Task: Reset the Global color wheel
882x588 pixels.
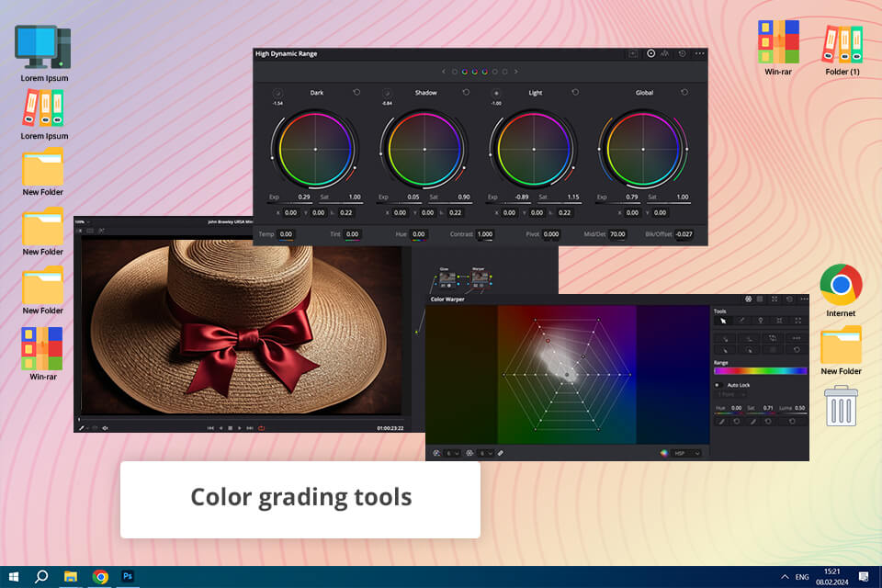Action: (684, 92)
